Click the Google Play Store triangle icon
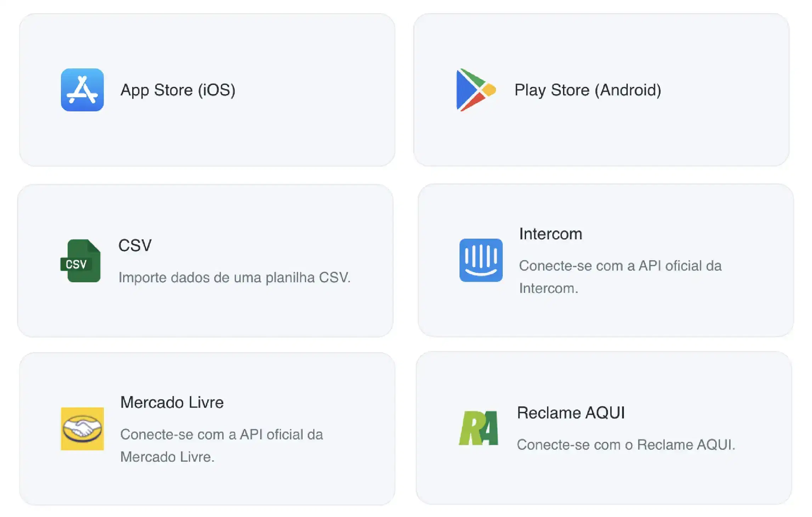Screen dimensions: 812x517 475,90
